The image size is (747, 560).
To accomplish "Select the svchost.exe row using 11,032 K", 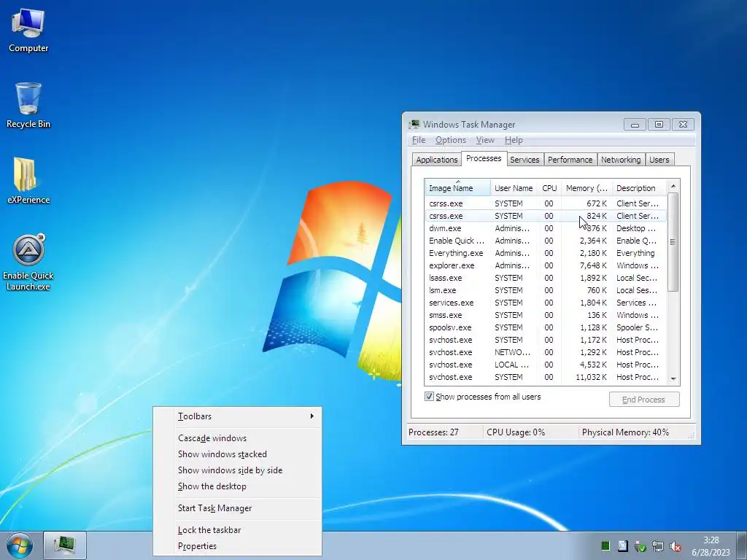I will click(x=546, y=377).
